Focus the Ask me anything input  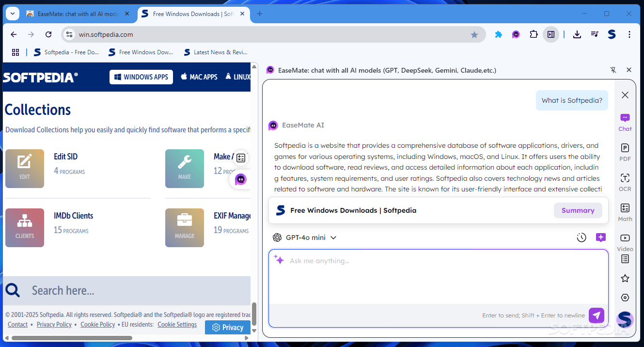[x=438, y=276]
